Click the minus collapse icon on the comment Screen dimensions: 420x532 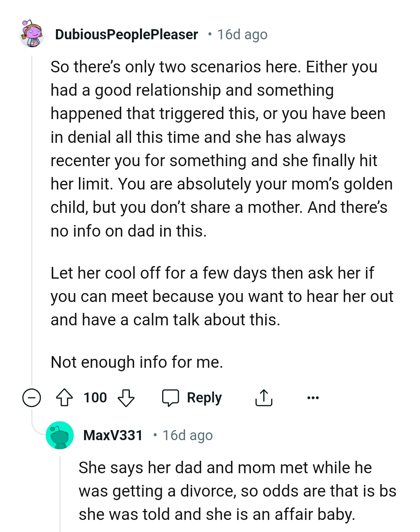31,397
